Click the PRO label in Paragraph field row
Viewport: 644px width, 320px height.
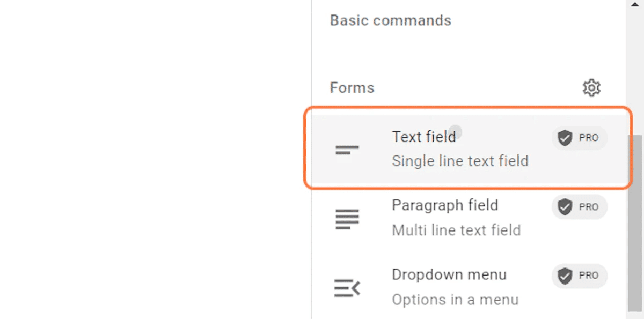(588, 207)
